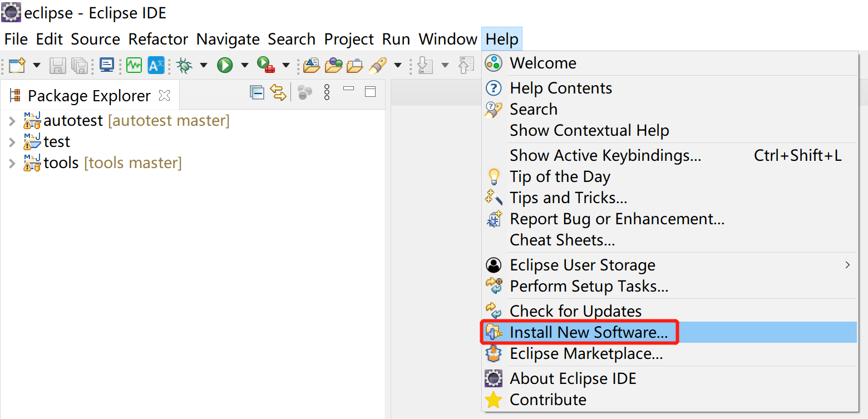Click the New wizard toolbar icon
Image resolution: width=868 pixels, height=419 pixels.
point(18,65)
